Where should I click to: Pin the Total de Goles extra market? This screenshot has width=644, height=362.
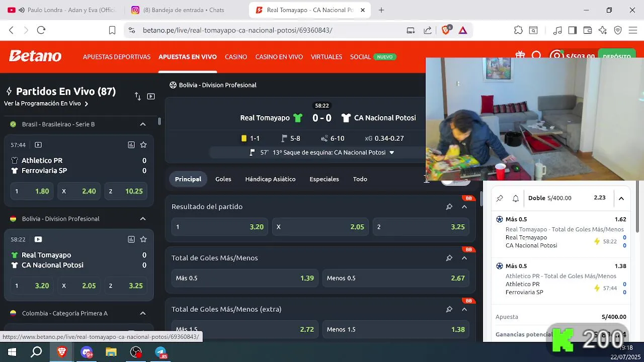[x=449, y=309]
